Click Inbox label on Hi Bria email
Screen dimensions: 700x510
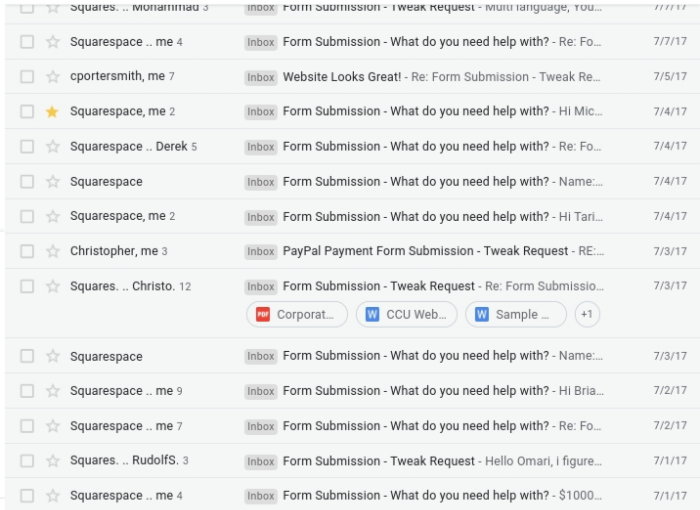coord(261,391)
